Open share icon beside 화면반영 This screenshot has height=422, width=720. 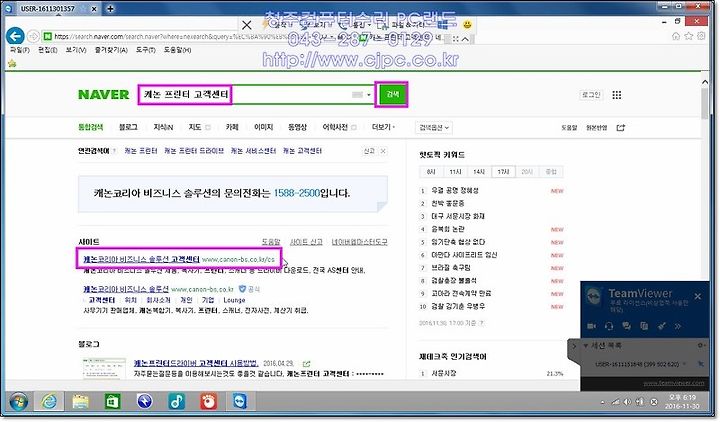click(621, 128)
